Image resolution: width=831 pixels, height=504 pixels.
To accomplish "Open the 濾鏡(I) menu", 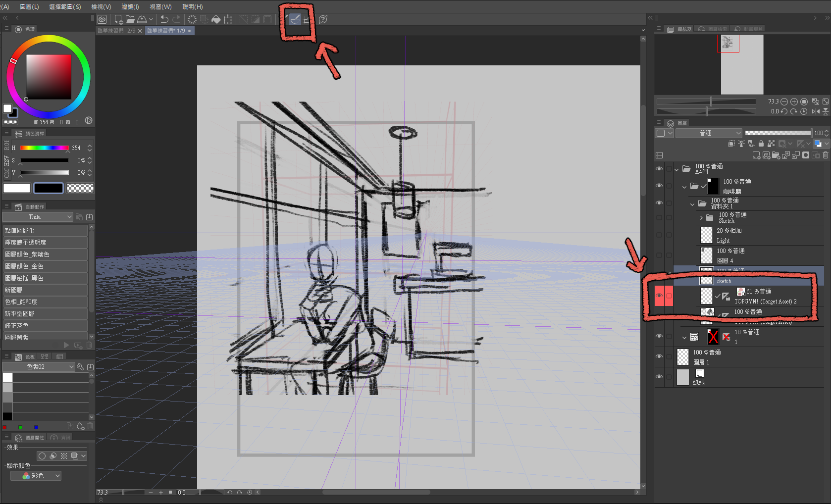I will [130, 6].
